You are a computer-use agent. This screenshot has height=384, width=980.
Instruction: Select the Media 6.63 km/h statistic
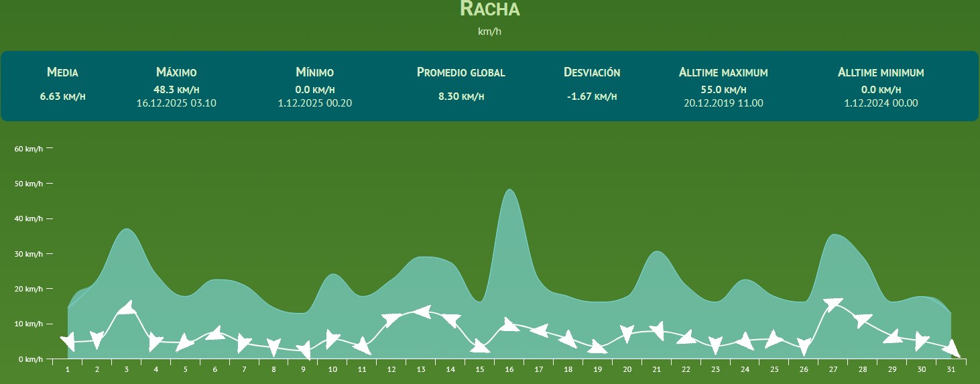point(62,97)
